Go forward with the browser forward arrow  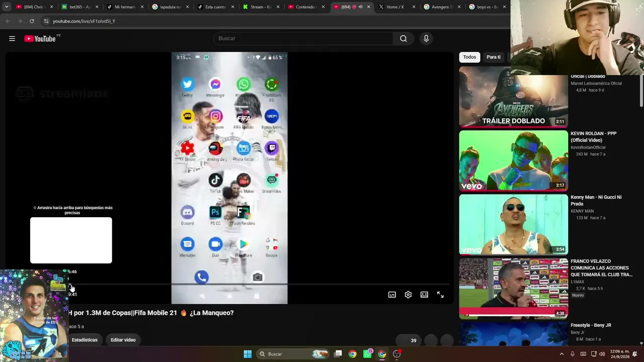point(20,21)
